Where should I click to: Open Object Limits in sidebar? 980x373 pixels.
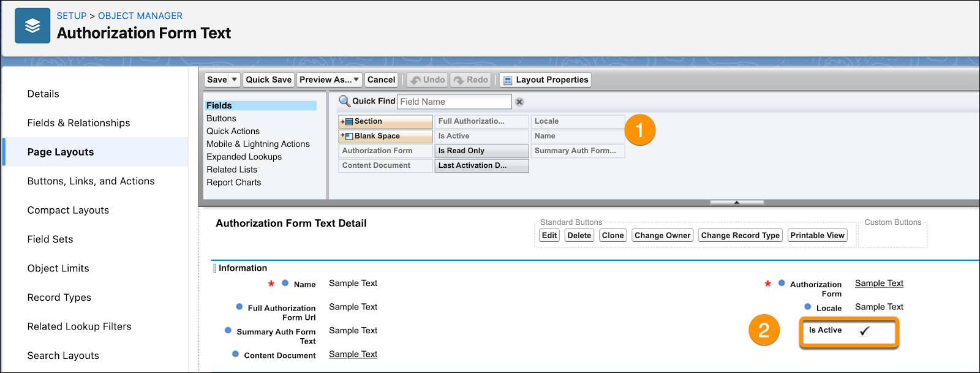tap(58, 268)
